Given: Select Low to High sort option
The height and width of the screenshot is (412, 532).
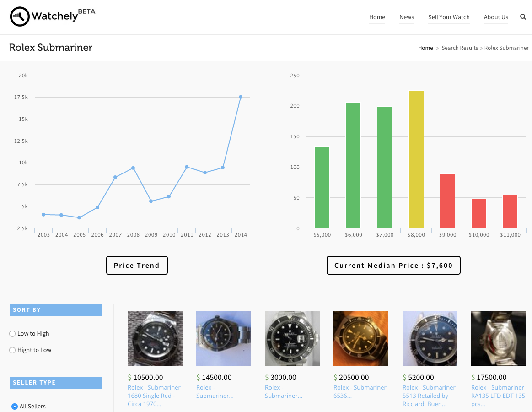Looking at the screenshot, I should click(12, 334).
